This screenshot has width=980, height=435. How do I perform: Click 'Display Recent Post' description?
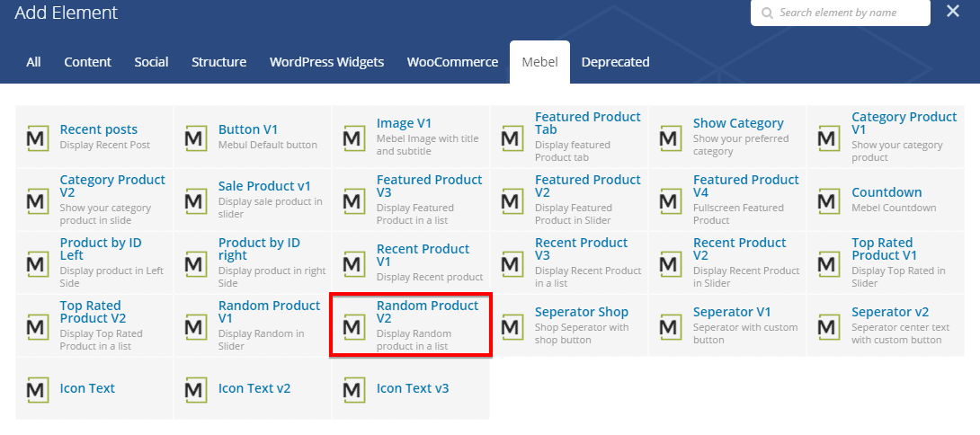click(105, 145)
